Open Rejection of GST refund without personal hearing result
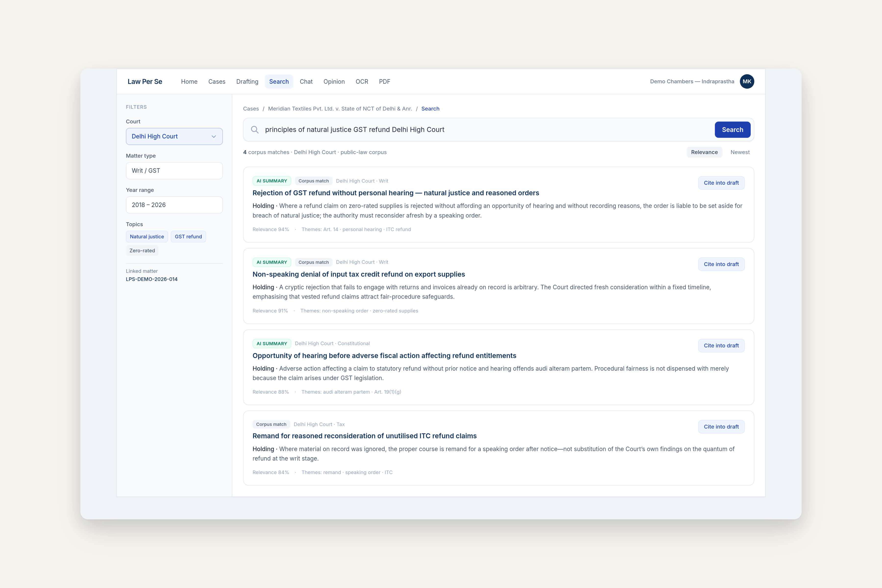882x588 pixels. [x=396, y=193]
